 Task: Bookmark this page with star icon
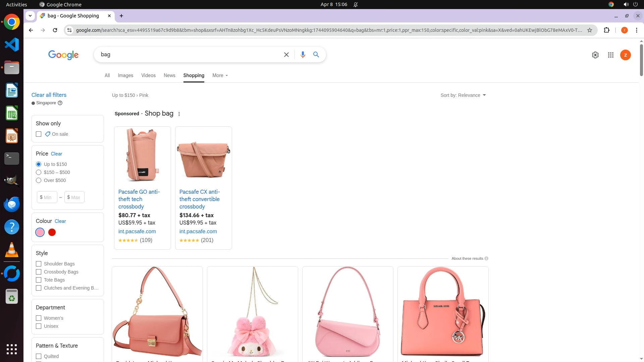(x=589, y=30)
